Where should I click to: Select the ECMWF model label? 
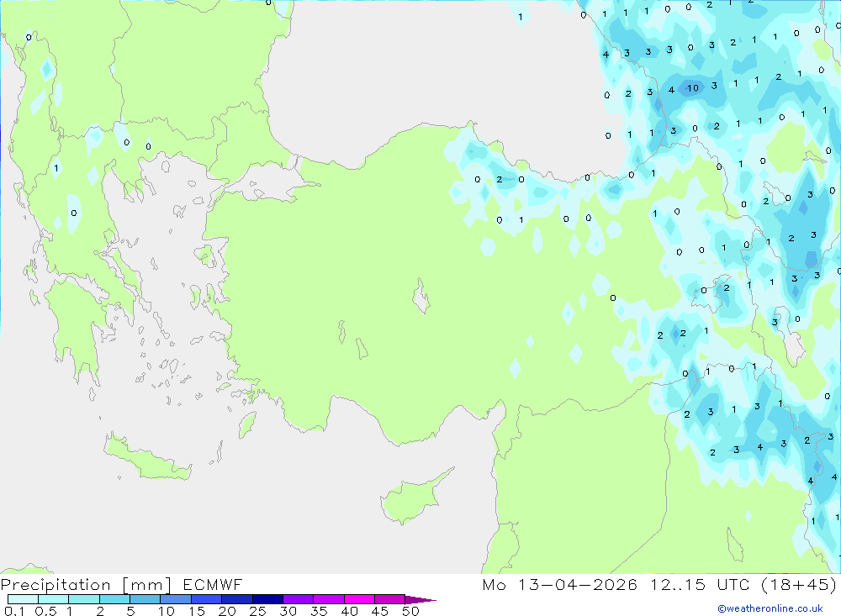213,584
